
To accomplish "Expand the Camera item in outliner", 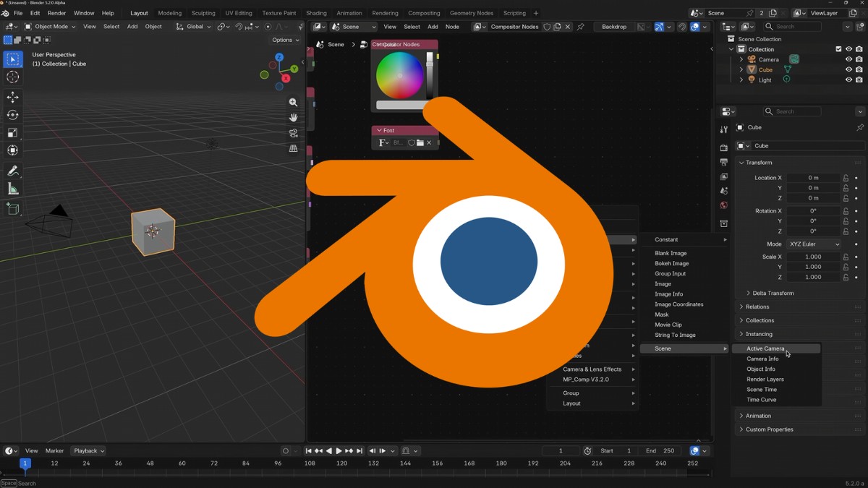I will 741,59.
